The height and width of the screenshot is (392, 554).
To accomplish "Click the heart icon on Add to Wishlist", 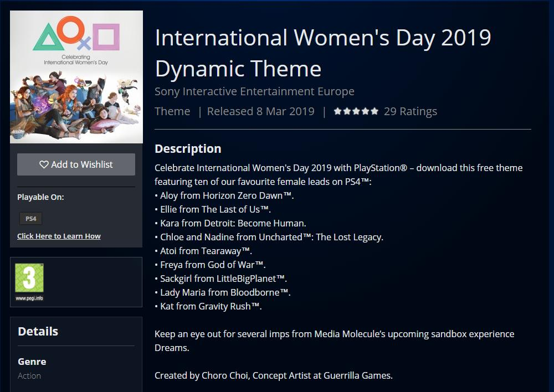I will (44, 164).
